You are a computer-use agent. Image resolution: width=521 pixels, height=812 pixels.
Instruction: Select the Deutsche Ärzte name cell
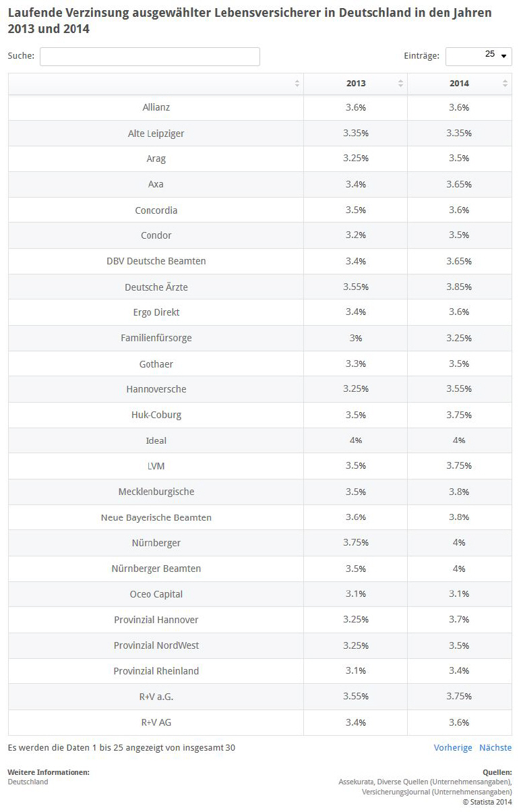156,287
